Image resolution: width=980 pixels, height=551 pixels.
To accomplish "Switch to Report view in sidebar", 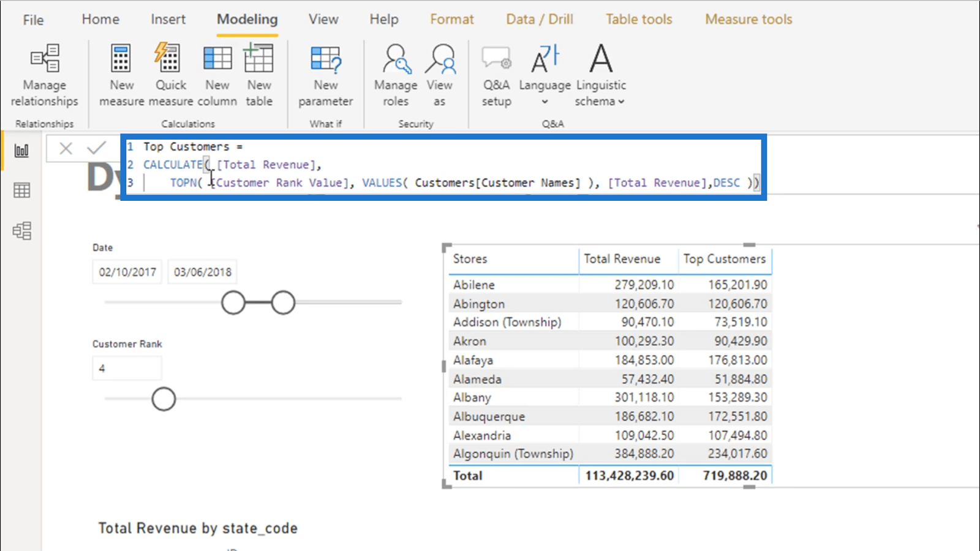I will click(x=21, y=151).
